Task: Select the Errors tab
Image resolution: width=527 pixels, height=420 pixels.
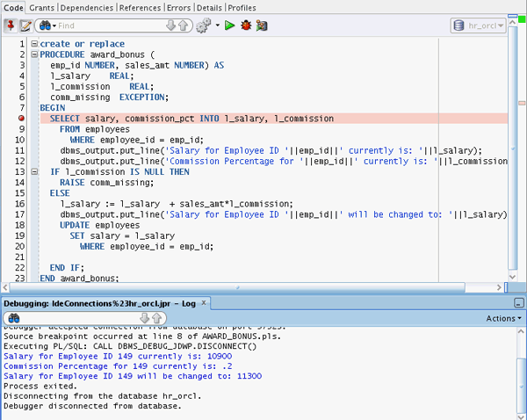Action: tap(178, 7)
